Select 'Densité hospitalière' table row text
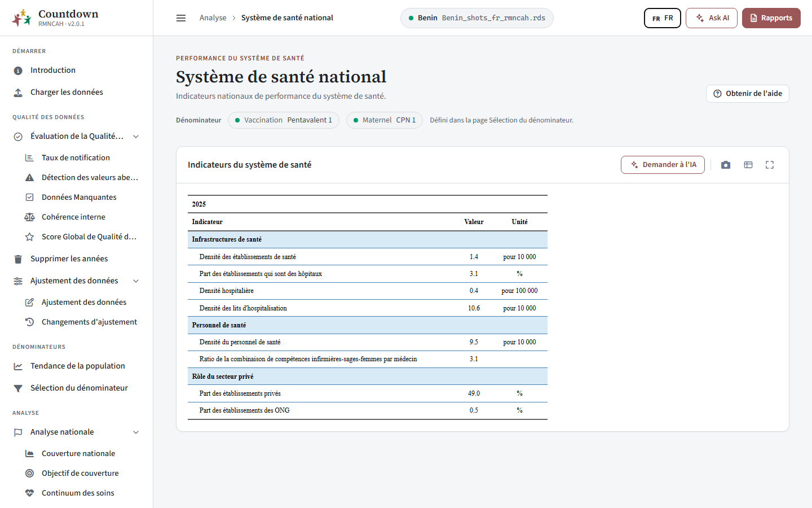Screen dimensions: 812x508 point(226,291)
